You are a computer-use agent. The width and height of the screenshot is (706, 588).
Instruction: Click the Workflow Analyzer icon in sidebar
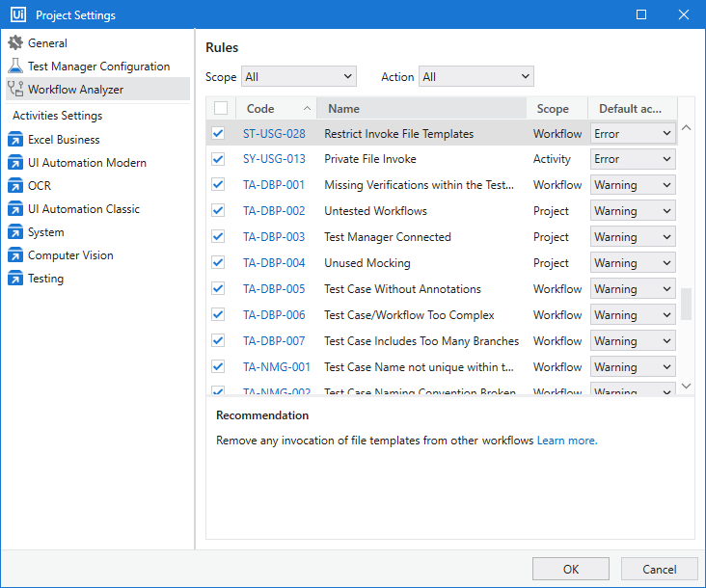[15, 90]
